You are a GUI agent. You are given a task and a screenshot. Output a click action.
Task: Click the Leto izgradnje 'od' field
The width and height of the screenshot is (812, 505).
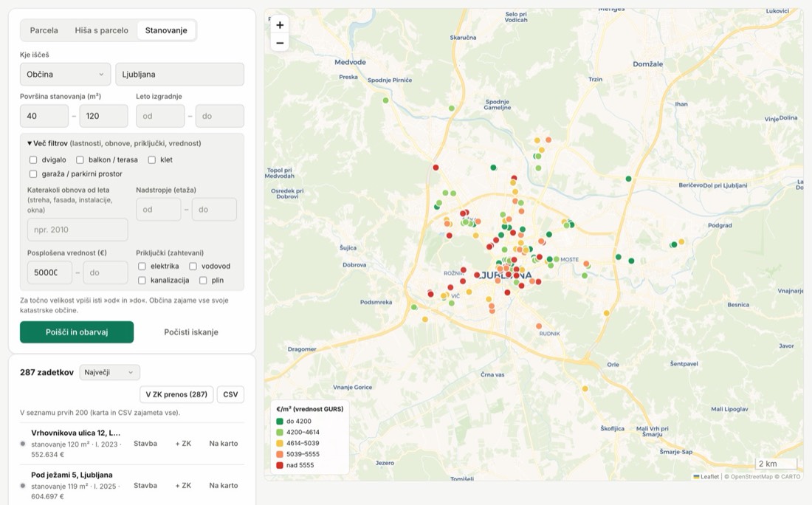coord(160,116)
